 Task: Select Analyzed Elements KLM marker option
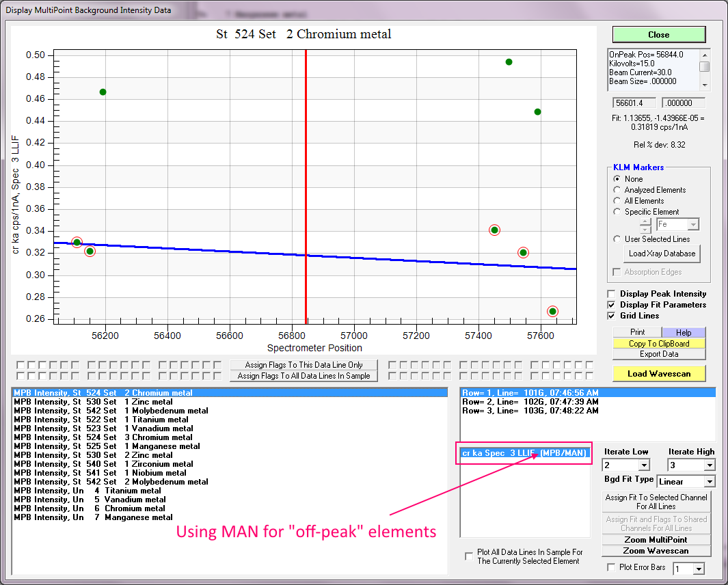[x=617, y=190]
